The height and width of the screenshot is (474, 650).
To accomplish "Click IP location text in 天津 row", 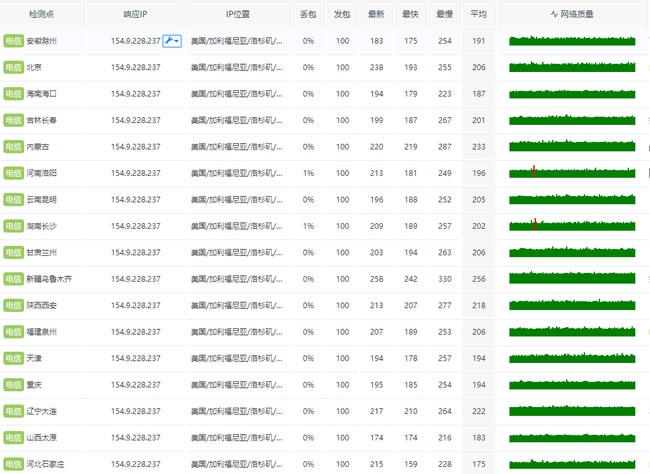I will (x=236, y=358).
